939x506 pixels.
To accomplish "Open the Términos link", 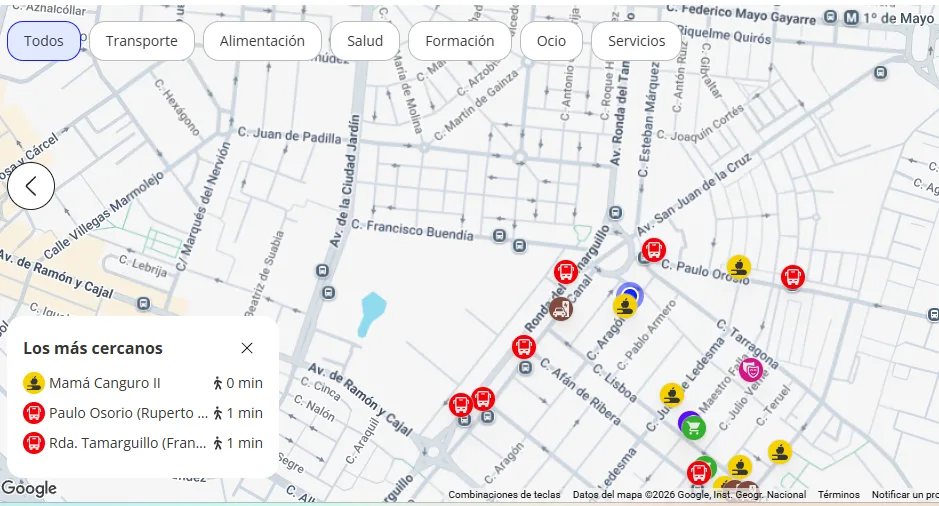I will pyautogui.click(x=838, y=495).
